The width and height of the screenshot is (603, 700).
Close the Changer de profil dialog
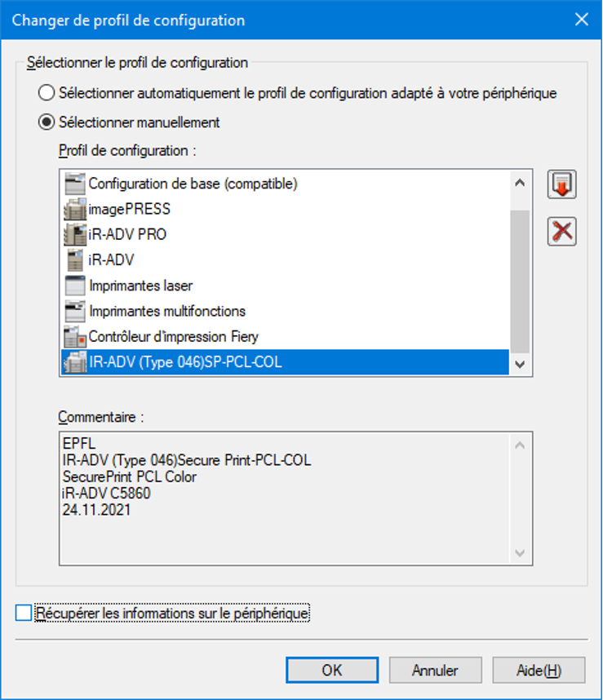[582, 20]
